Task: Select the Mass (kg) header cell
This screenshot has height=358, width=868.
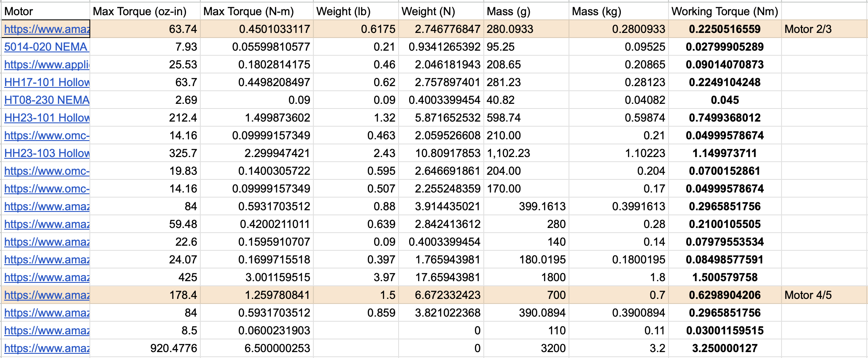Action: [619, 11]
